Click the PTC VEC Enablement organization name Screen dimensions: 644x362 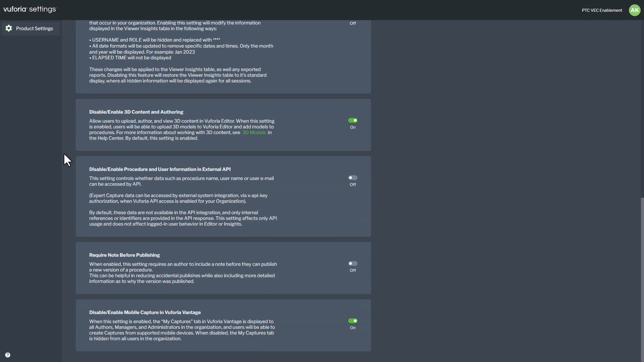pyautogui.click(x=602, y=10)
